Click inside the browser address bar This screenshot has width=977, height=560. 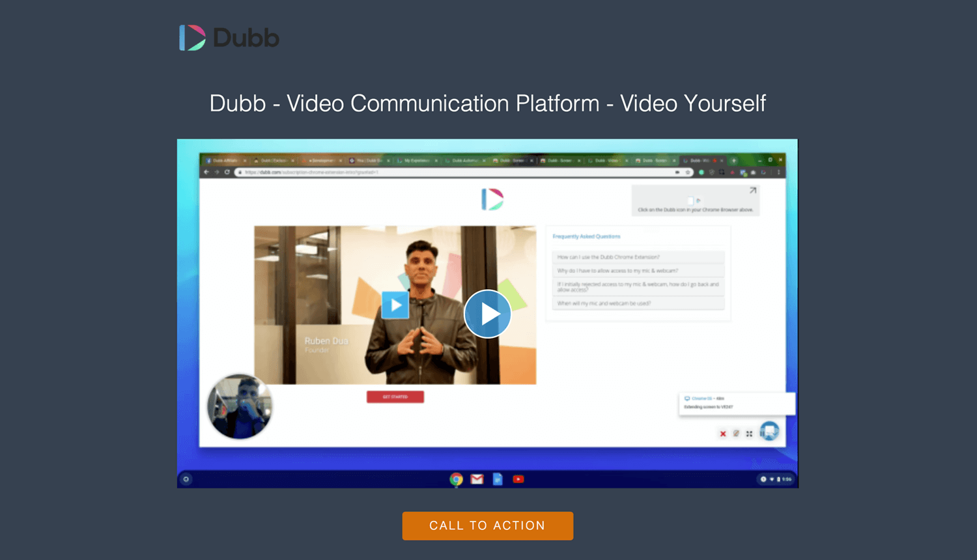pos(391,172)
